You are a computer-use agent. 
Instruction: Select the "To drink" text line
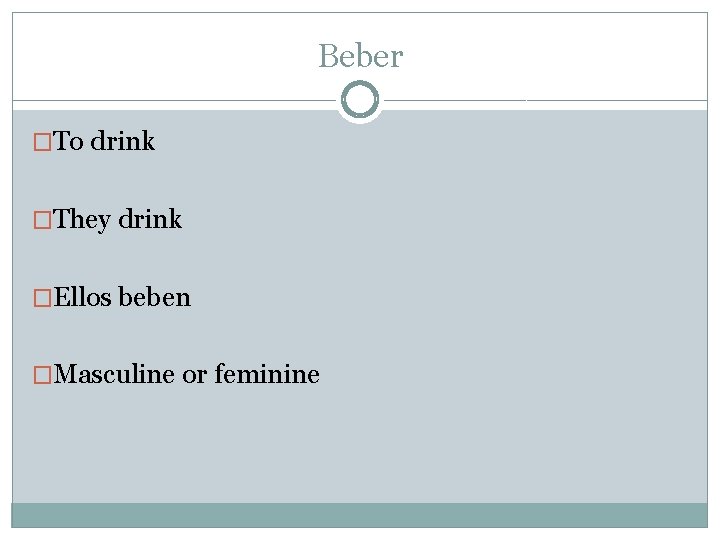coord(104,141)
